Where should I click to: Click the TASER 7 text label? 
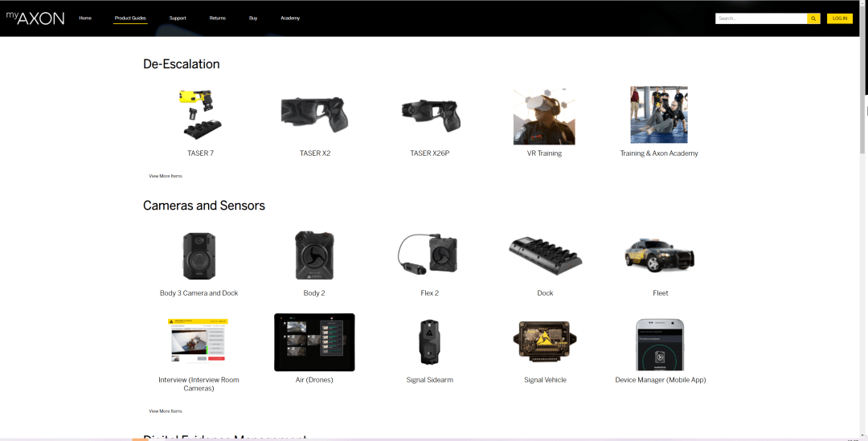click(200, 153)
